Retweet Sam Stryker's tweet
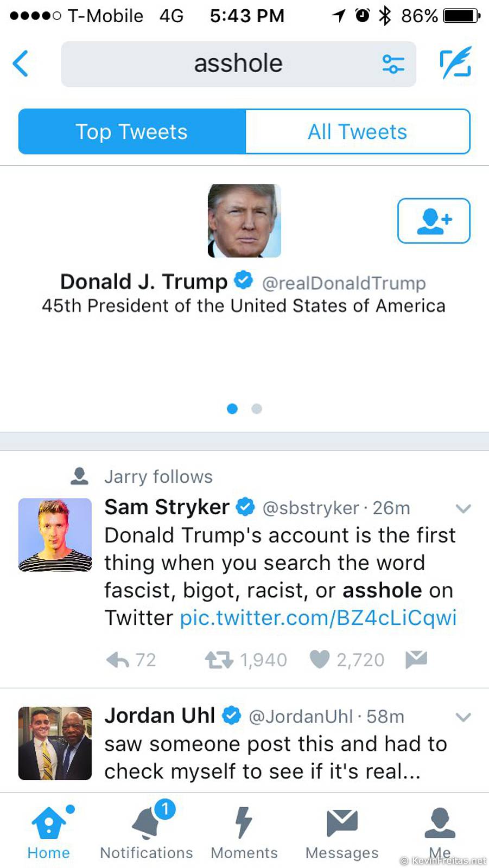489x868 pixels. [219, 660]
